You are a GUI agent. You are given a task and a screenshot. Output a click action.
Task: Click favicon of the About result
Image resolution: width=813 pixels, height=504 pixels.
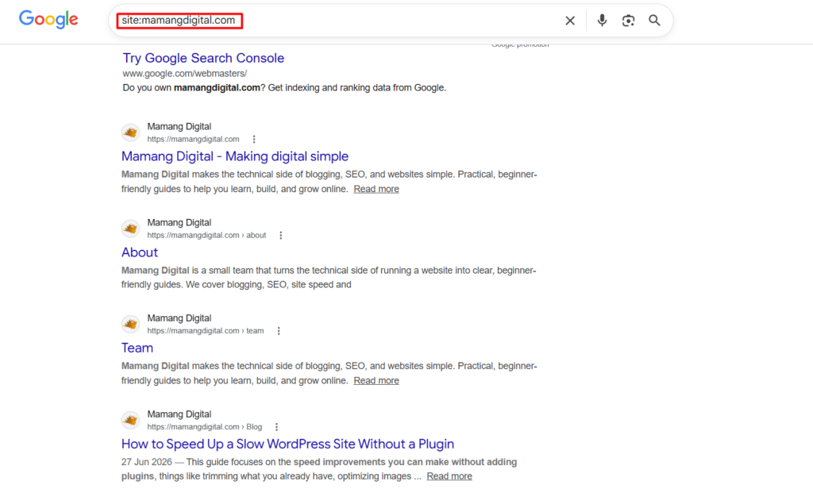[131, 229]
